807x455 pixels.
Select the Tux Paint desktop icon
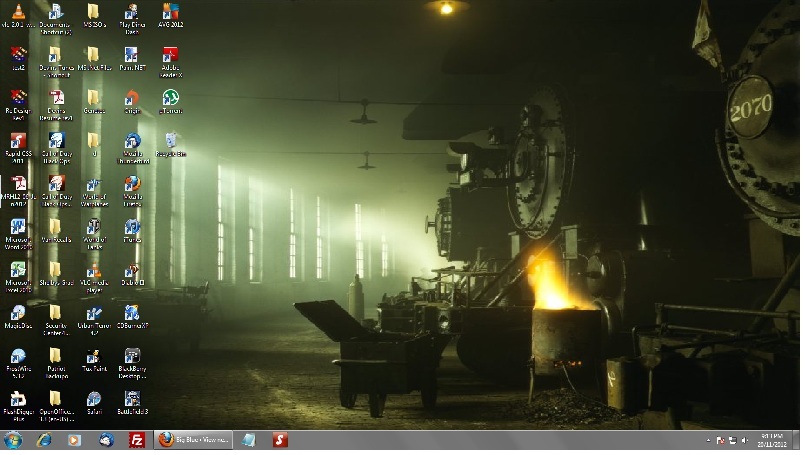point(93,357)
